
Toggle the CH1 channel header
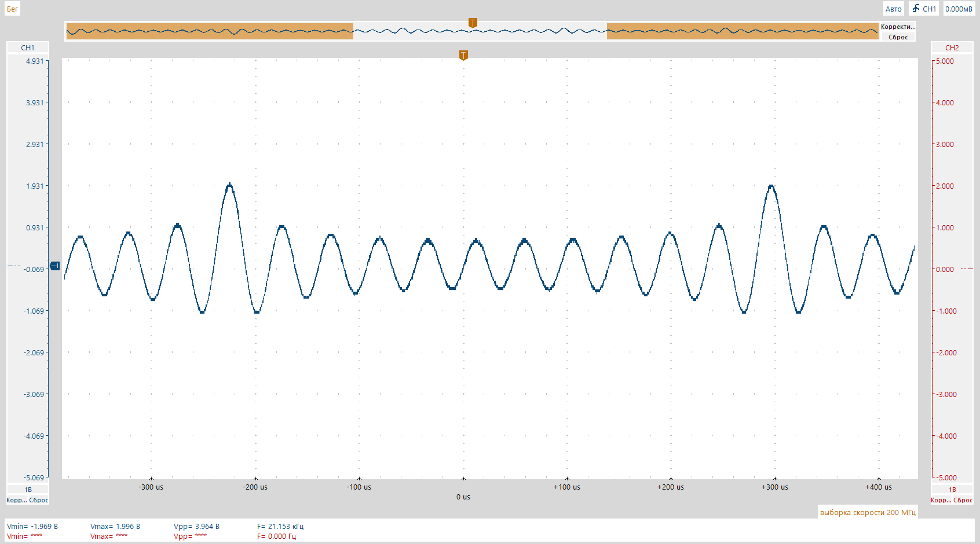(x=27, y=47)
